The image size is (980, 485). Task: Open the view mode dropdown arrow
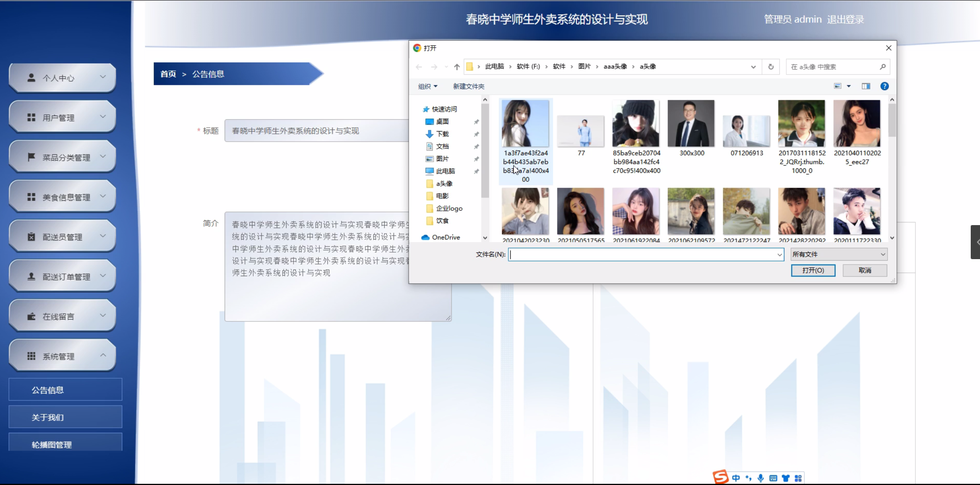click(x=849, y=86)
